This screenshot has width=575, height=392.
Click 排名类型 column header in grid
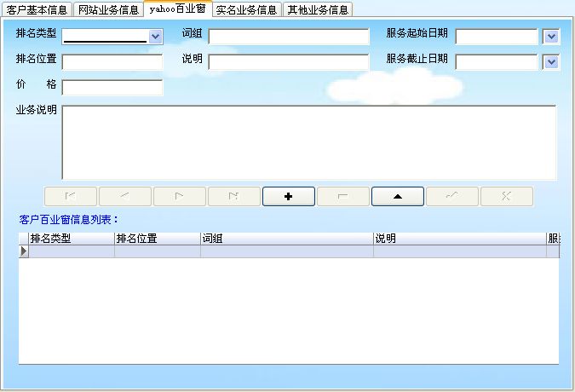(x=72, y=239)
